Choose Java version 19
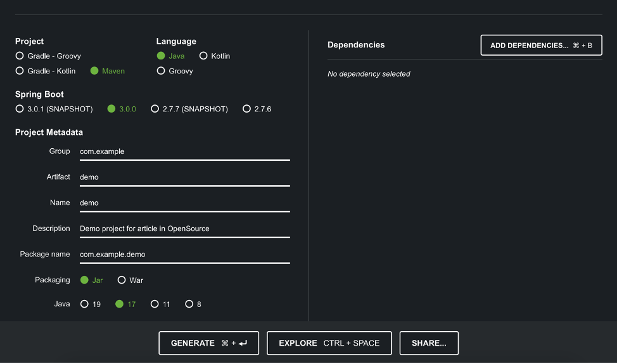The height and width of the screenshot is (364, 617). pyautogui.click(x=84, y=304)
